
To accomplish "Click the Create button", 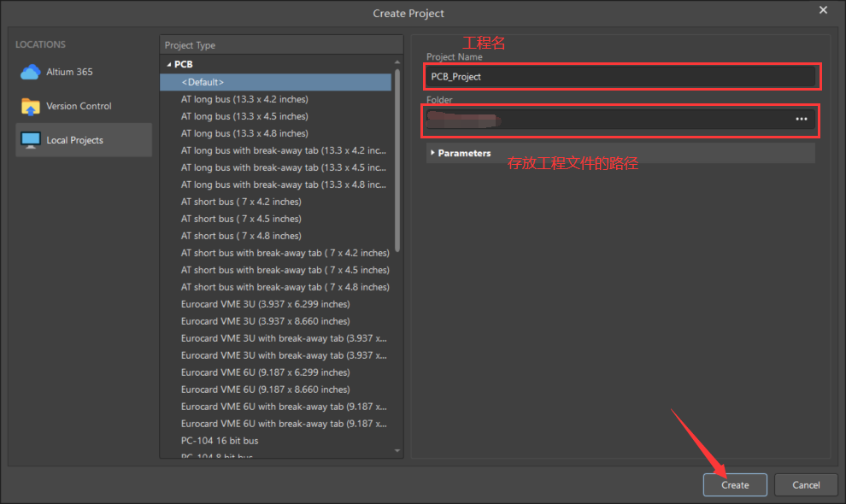I will click(x=735, y=485).
